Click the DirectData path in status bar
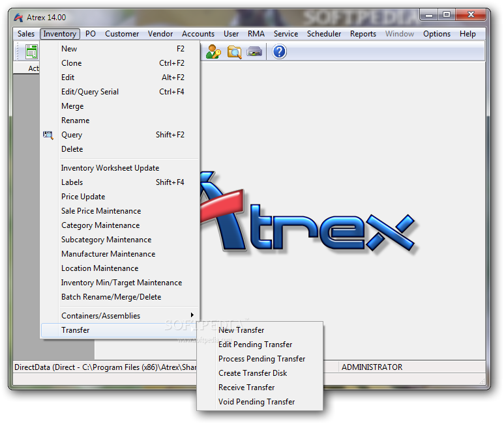Screen dimensions: 504x424 click(105, 367)
